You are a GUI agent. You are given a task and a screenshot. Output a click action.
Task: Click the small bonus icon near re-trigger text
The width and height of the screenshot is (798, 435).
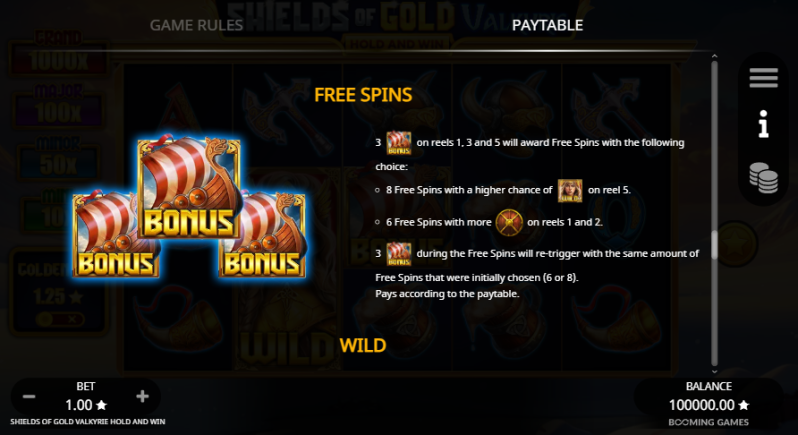[398, 254]
